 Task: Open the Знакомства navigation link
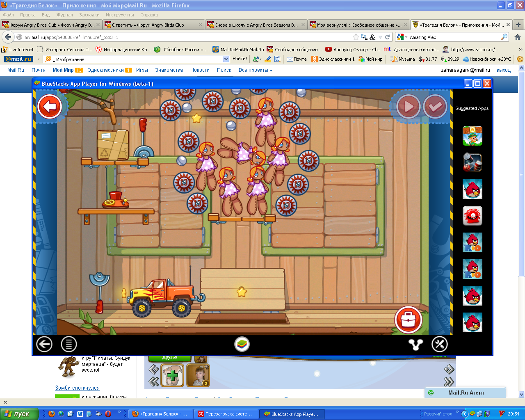[169, 70]
